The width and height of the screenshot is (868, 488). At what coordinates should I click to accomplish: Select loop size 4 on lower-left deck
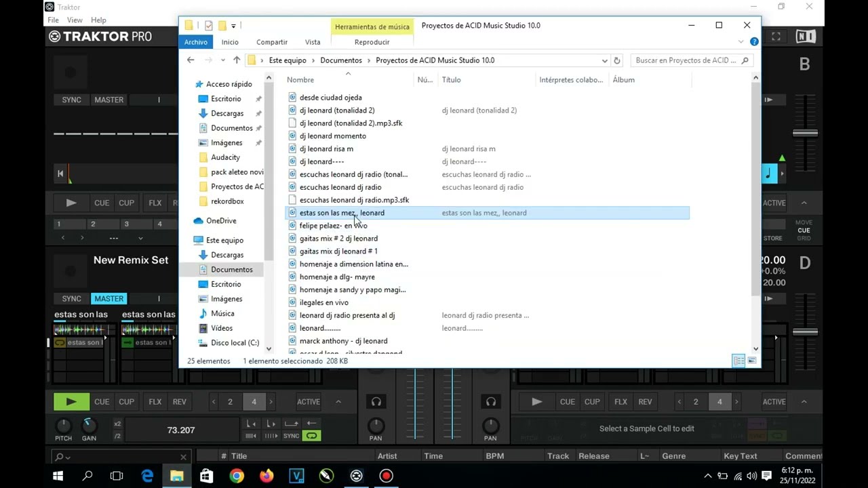254,401
